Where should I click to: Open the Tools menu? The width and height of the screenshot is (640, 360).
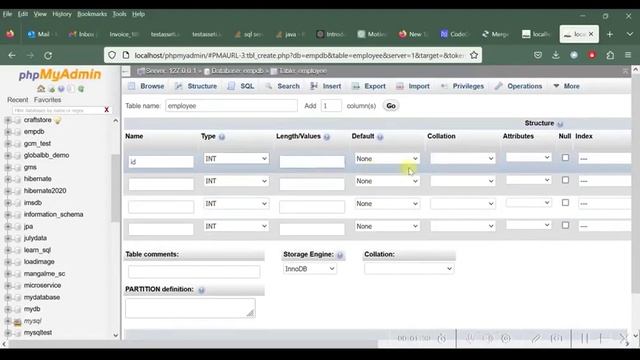point(119,14)
